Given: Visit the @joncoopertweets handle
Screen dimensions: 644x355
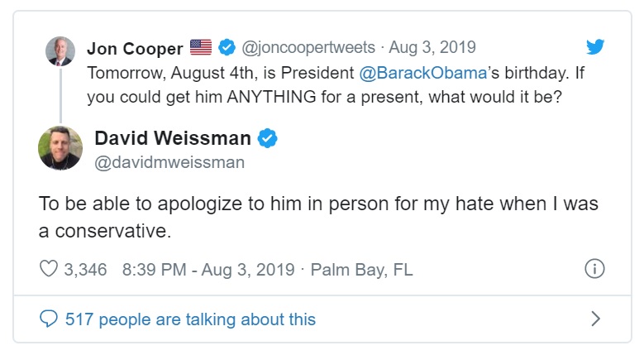Looking at the screenshot, I should point(308,47).
